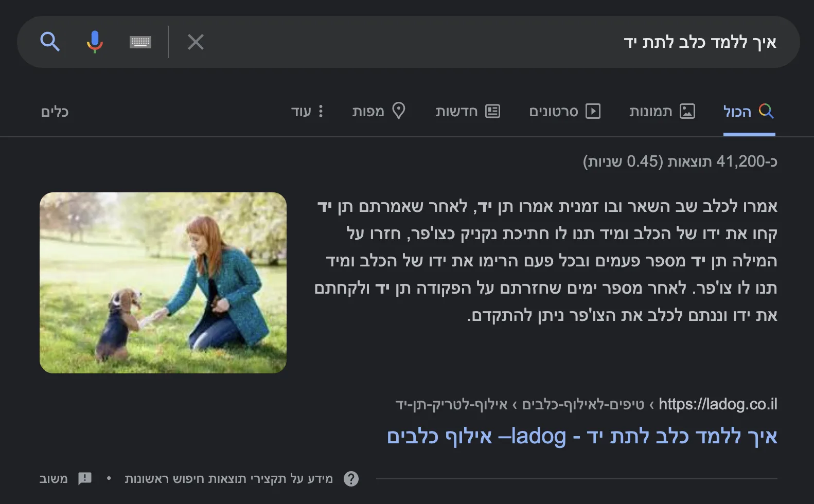Screen dimensions: 814x504
Task: Click the results count text 41,200
Action: click(x=680, y=161)
